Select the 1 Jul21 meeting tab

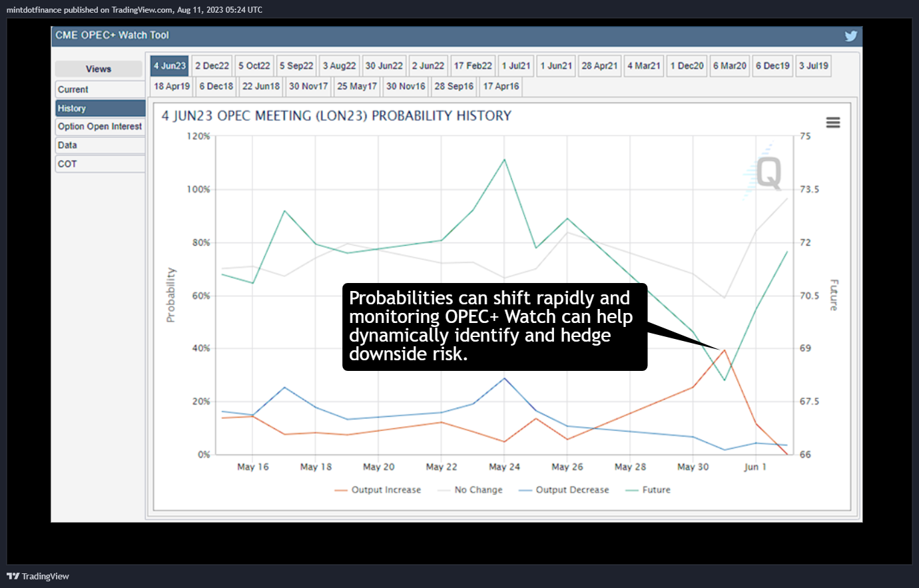(x=516, y=66)
